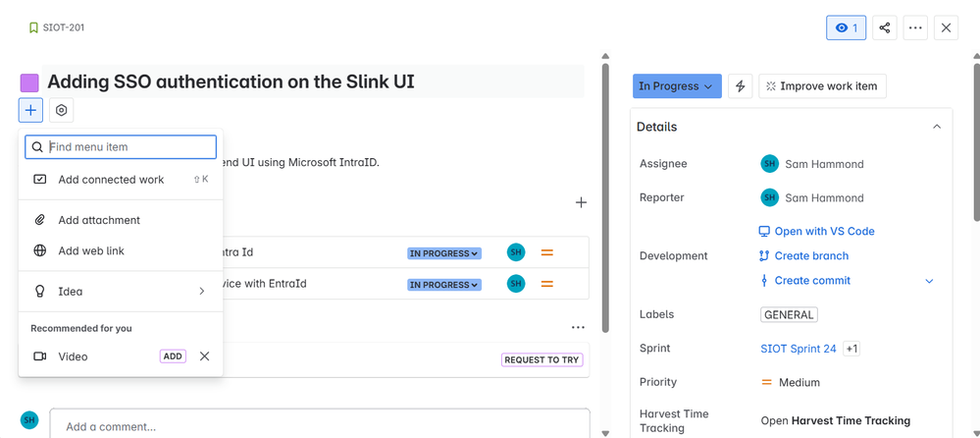Click the plus to add a child work item
The height and width of the screenshot is (438, 980).
(582, 202)
